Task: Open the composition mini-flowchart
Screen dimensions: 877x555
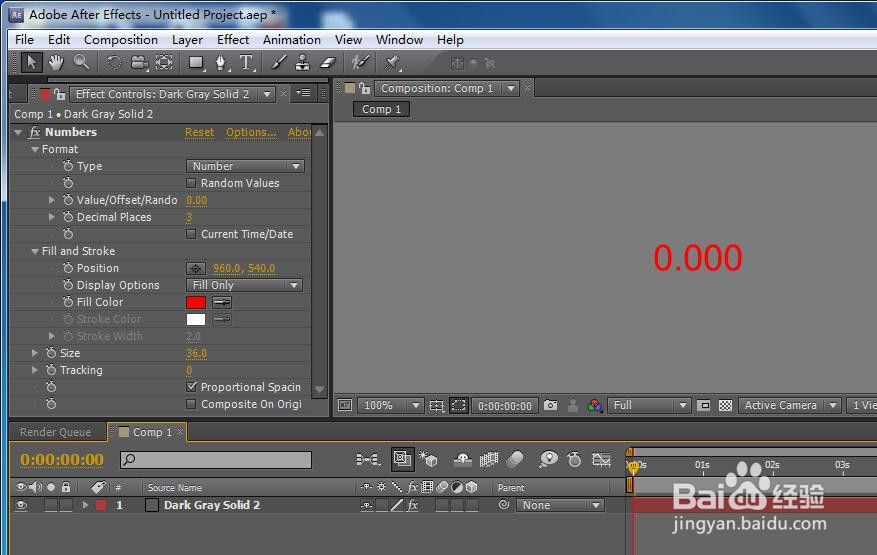Action: 368,460
